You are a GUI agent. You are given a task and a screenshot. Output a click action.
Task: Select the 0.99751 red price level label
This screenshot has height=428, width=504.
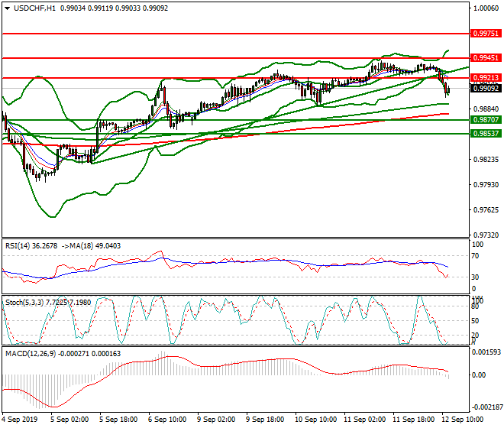pos(486,34)
